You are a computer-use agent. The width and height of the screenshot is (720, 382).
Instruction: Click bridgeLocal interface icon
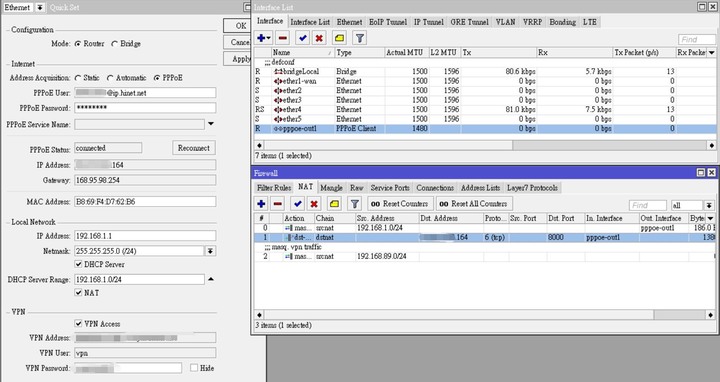pos(278,72)
